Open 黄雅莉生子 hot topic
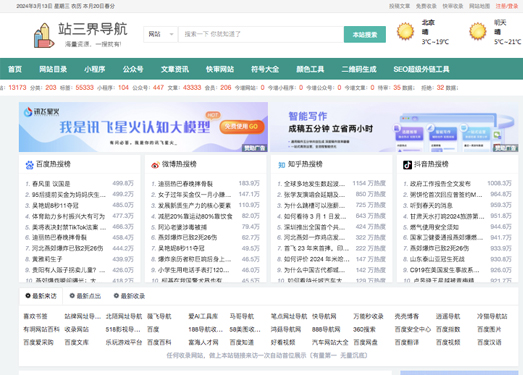This screenshot has width=523, height=375. click(x=47, y=259)
